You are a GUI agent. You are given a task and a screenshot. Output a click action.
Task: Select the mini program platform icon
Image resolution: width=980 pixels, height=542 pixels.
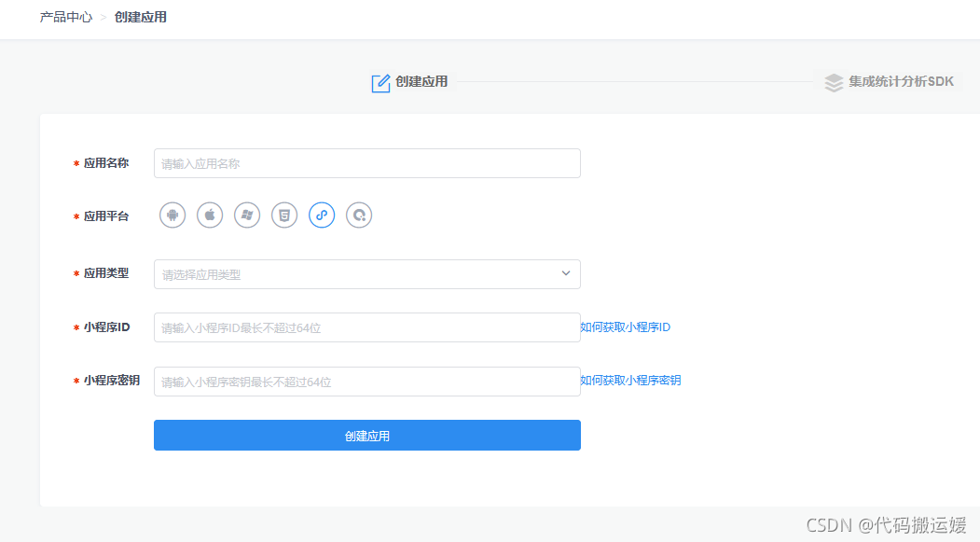click(322, 215)
